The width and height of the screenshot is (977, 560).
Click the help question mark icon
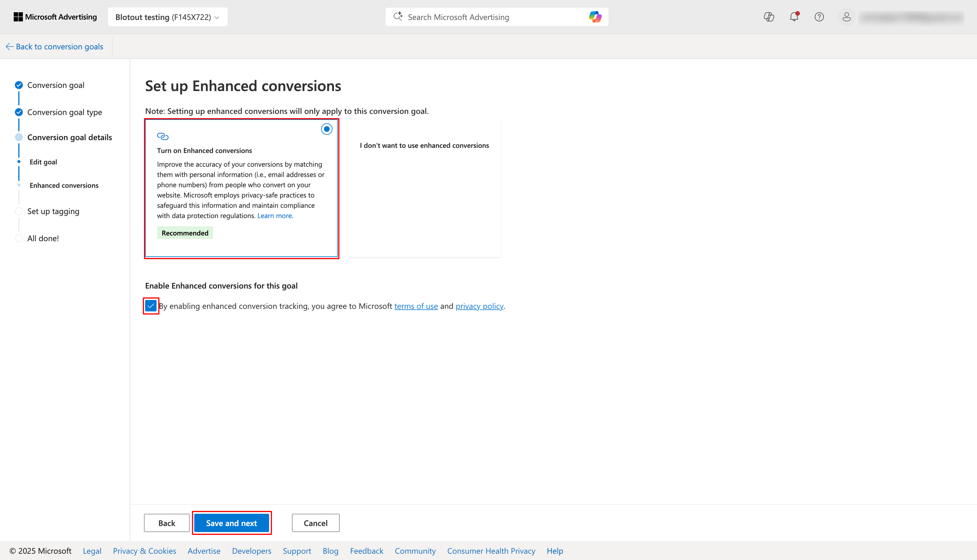pyautogui.click(x=819, y=17)
